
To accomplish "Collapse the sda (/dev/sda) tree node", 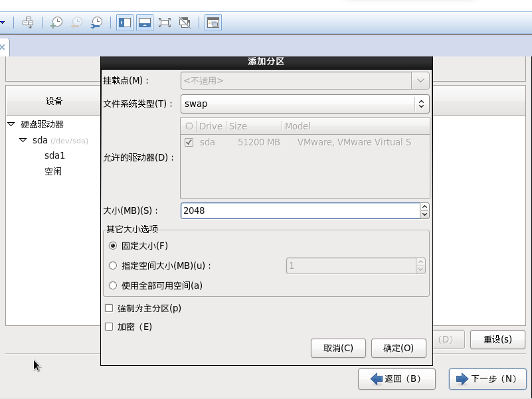I will pyautogui.click(x=23, y=140).
